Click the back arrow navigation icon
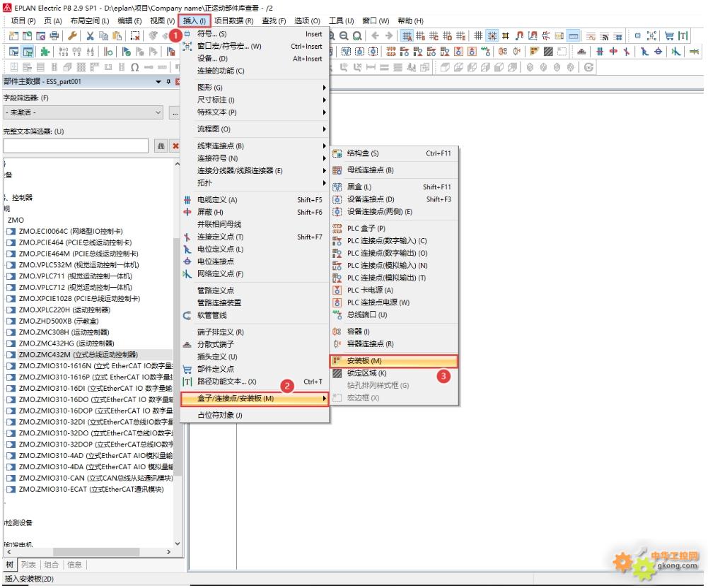This screenshot has width=708, height=588. click(x=376, y=35)
